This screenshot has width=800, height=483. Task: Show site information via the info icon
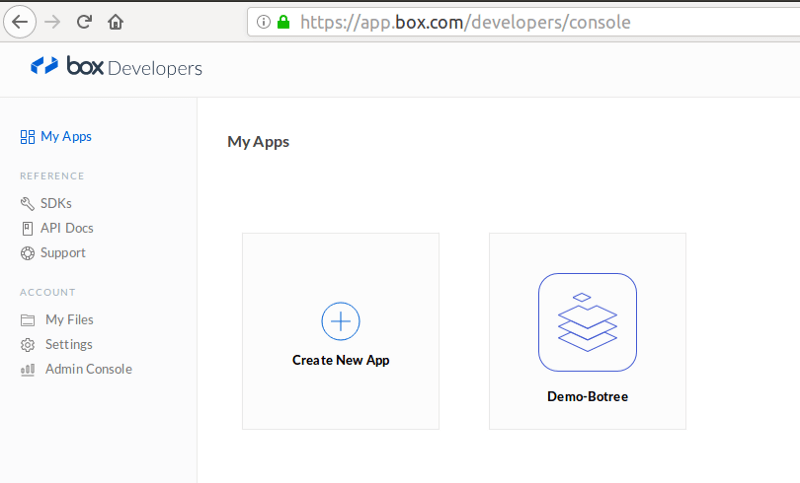point(263,22)
